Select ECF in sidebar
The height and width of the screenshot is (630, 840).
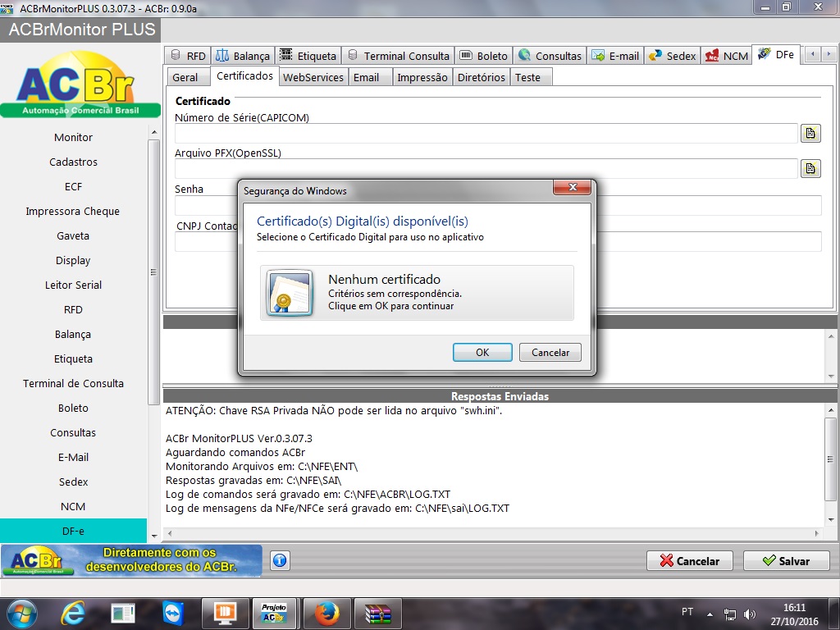[73, 186]
